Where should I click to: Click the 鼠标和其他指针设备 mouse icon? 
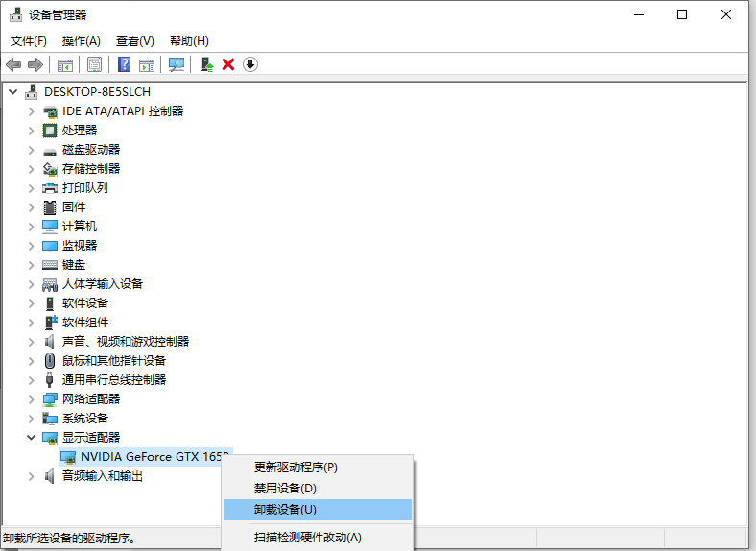(50, 361)
